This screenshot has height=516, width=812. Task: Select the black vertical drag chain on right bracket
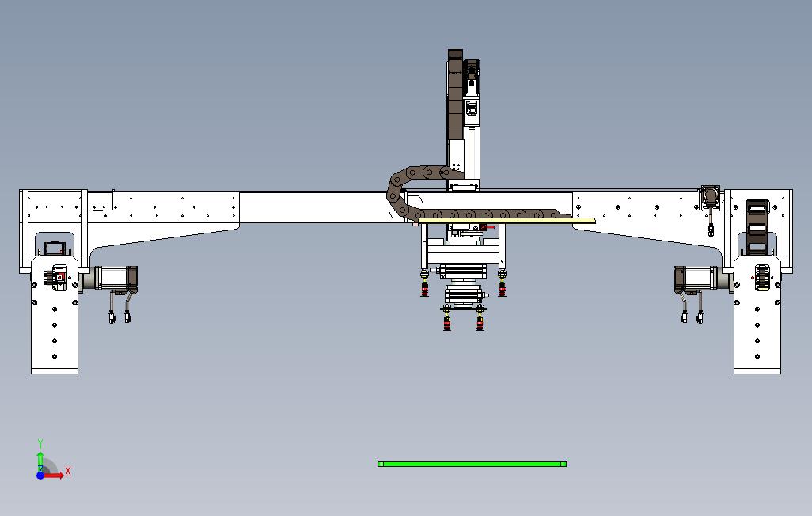coord(757,226)
